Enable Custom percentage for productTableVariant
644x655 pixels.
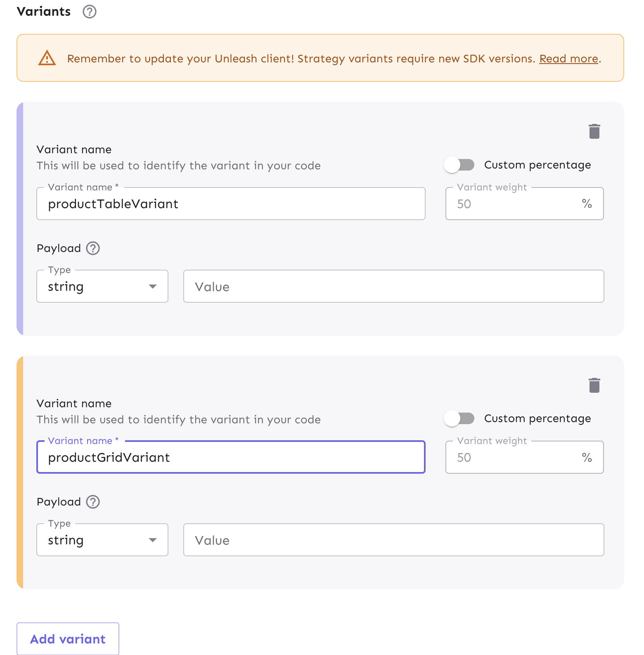pos(459,165)
